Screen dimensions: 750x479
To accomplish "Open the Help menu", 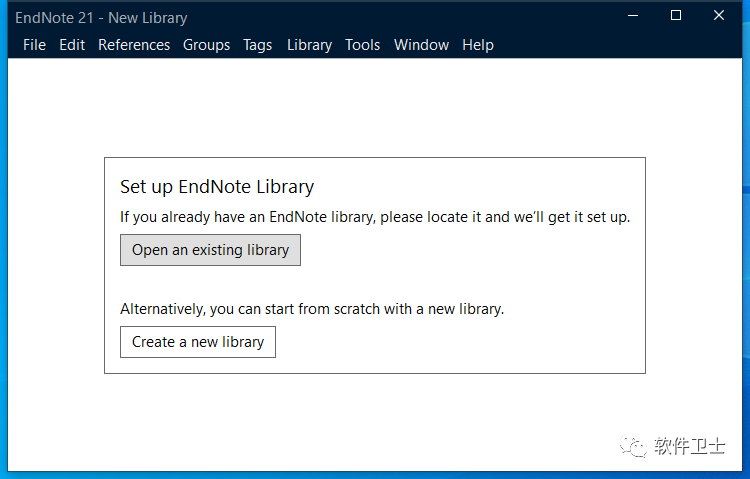I will click(477, 45).
